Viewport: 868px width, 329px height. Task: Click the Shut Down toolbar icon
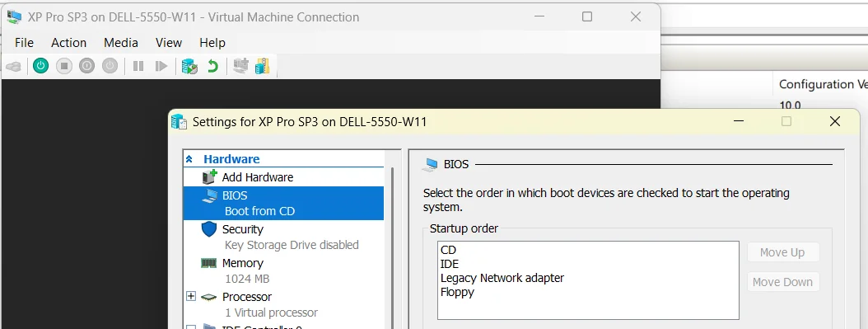[87, 67]
